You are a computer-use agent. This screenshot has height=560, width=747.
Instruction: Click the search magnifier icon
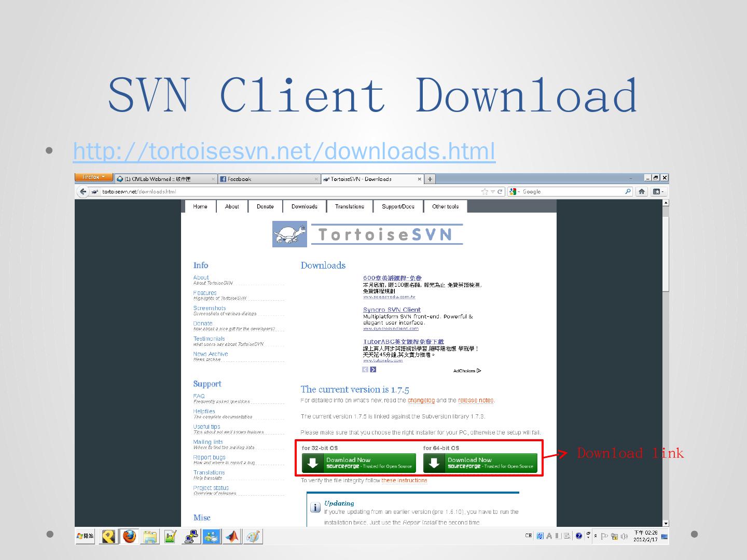point(628,191)
